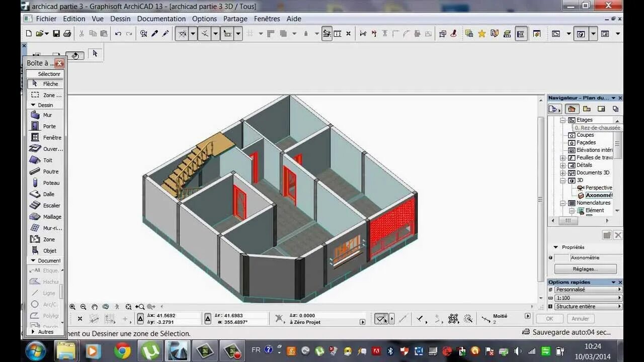Click the syringe inject parameters icon

coord(165,34)
